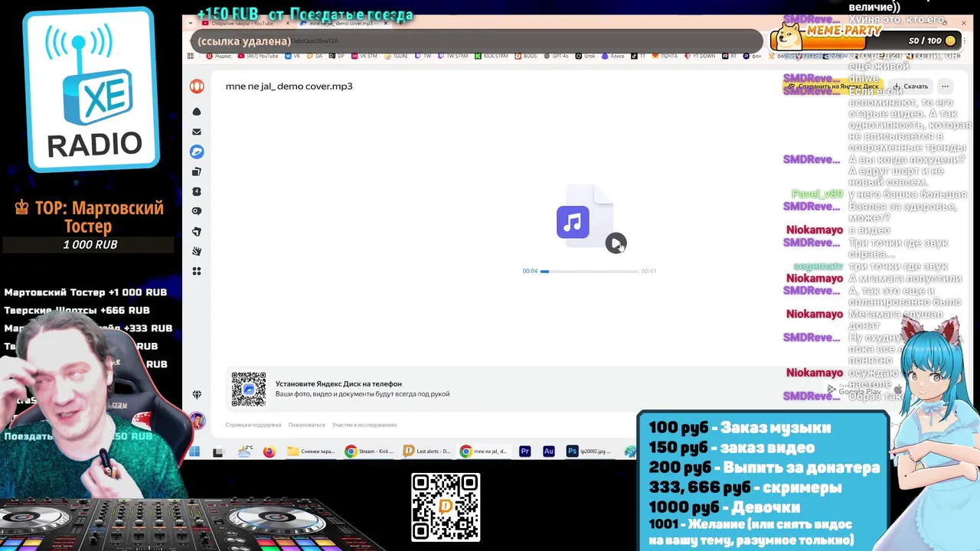Click the purple music file thumbnail
Image resolution: width=980 pixels, height=551 pixels.
(x=573, y=222)
